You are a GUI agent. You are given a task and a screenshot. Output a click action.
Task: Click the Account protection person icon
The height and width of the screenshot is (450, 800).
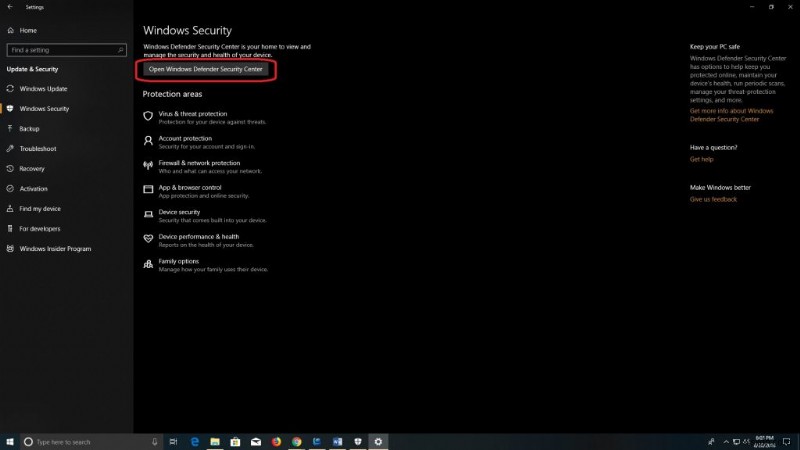pyautogui.click(x=148, y=141)
